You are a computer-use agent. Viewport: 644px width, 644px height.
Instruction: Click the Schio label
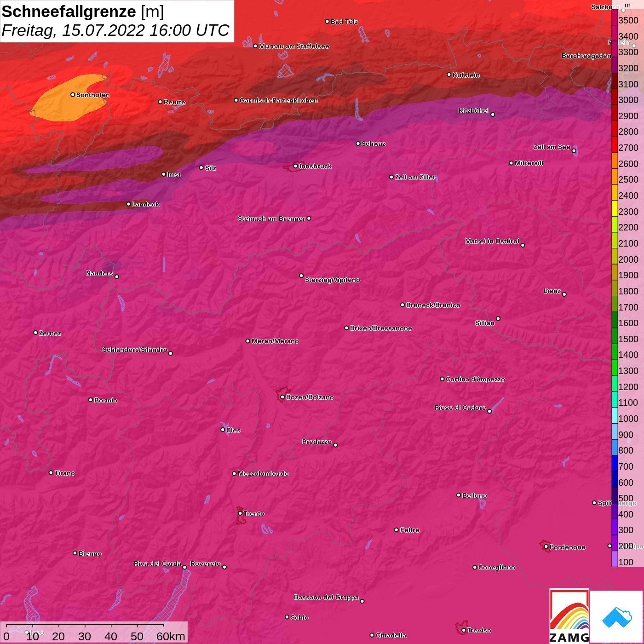point(299,617)
